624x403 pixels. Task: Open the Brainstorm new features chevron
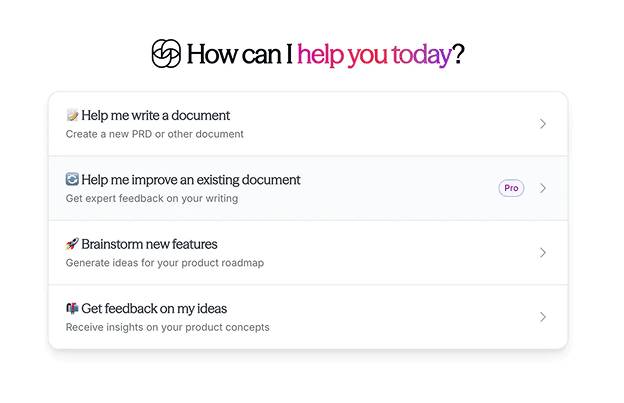(x=543, y=253)
